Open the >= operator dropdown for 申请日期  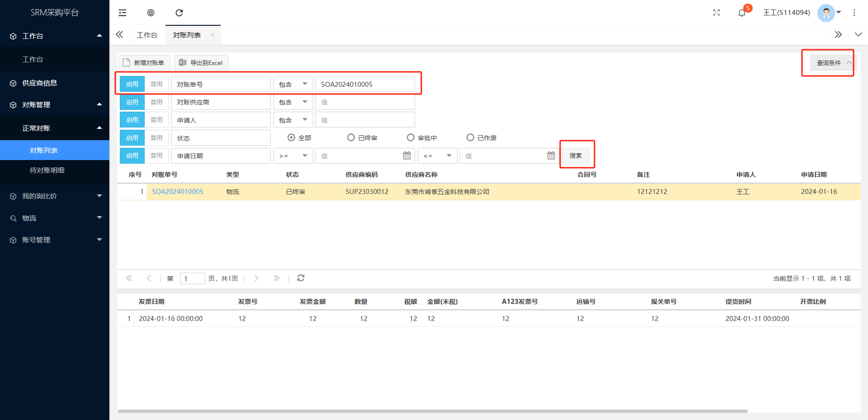pyautogui.click(x=293, y=156)
